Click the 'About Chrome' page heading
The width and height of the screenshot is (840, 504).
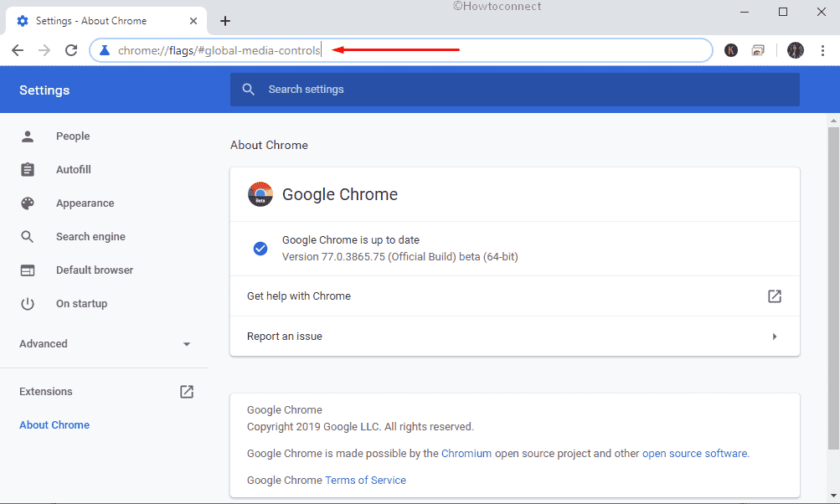tap(269, 145)
